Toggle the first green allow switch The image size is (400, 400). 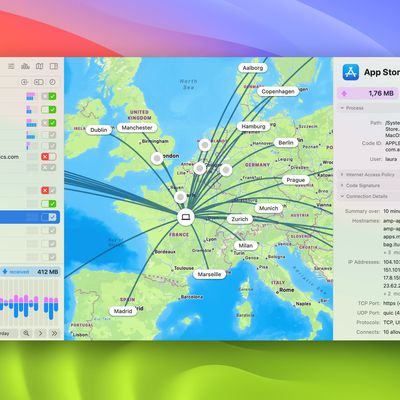point(49,96)
